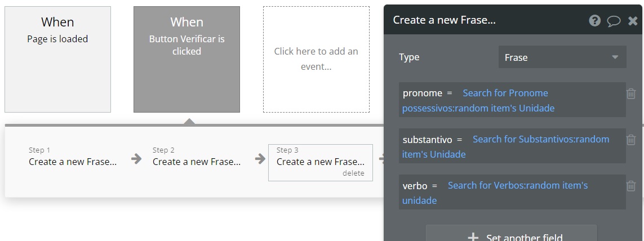Screen dimensions: 644x241
Task: Click the arrow between Step 1 and Step 2
Action: pyautogui.click(x=136, y=159)
